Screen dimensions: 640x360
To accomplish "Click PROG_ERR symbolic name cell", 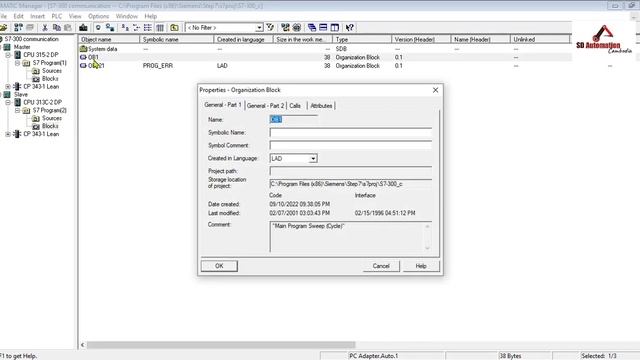I will 158,66.
